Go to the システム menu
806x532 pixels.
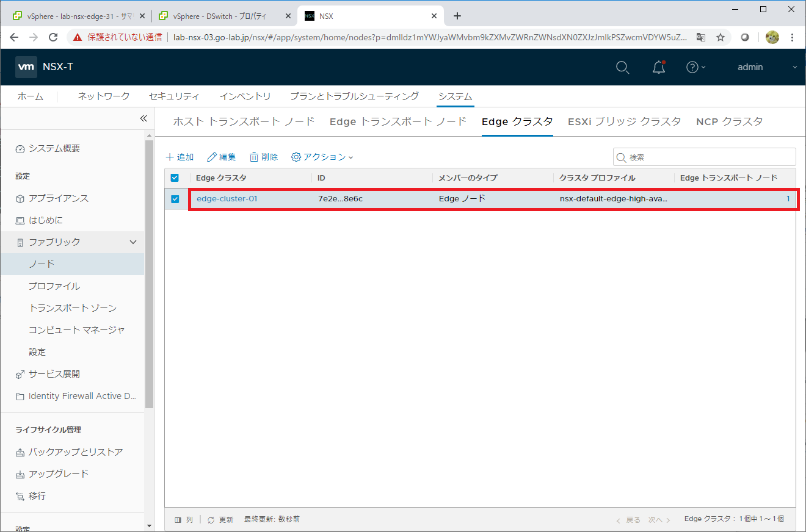(455, 96)
